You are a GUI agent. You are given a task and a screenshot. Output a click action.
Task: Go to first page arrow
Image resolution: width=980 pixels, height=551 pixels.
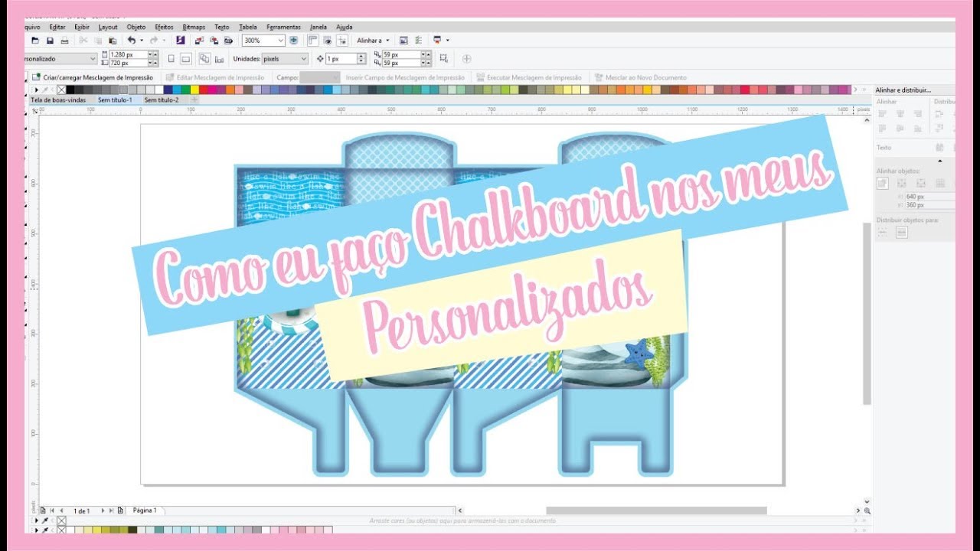click(52, 510)
